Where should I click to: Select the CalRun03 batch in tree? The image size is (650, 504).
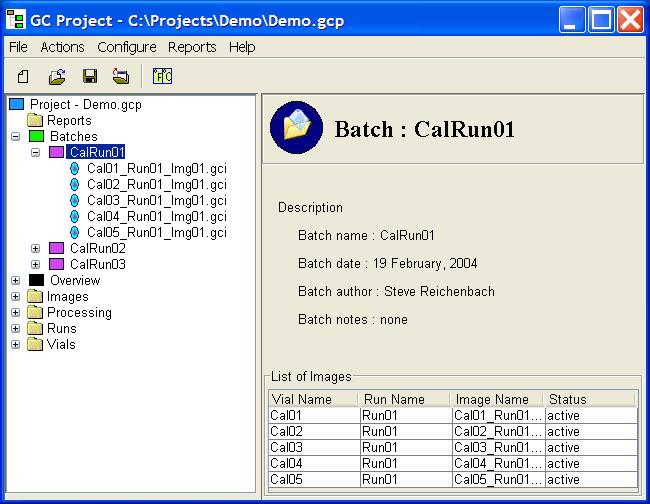pos(97,264)
